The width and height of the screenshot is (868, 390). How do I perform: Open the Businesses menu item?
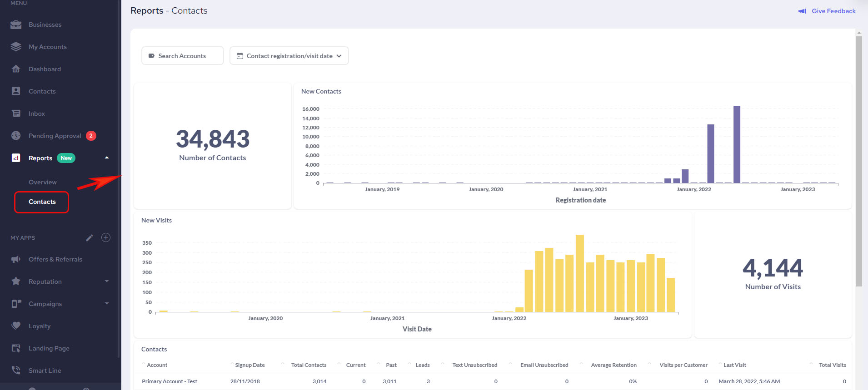point(45,25)
